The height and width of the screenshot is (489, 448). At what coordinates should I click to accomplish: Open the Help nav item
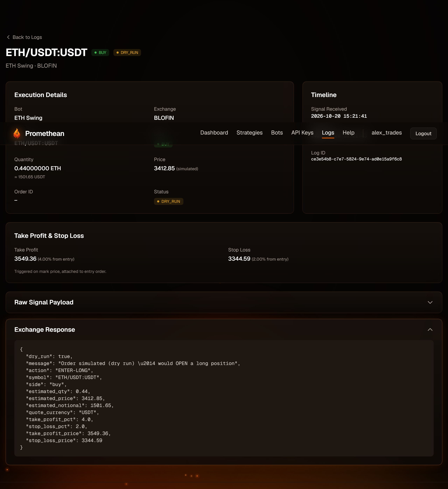[x=348, y=133]
